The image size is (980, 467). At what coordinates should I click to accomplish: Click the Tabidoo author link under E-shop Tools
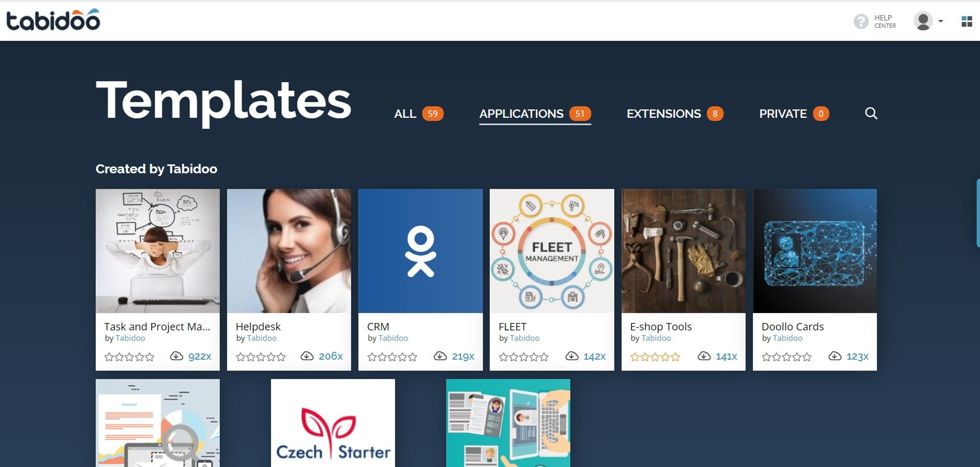[x=656, y=338]
